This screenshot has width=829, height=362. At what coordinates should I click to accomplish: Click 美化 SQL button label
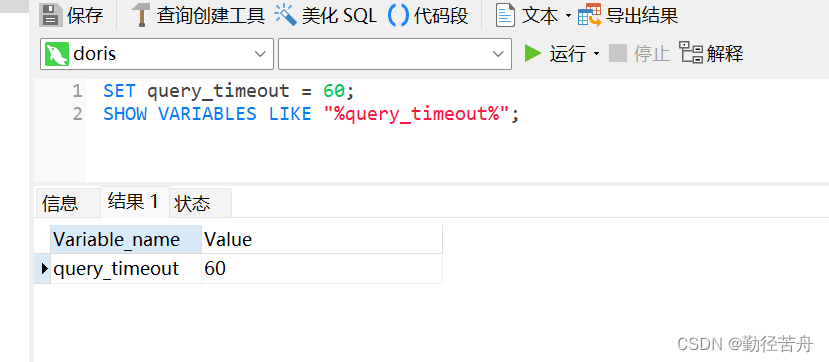click(x=339, y=15)
